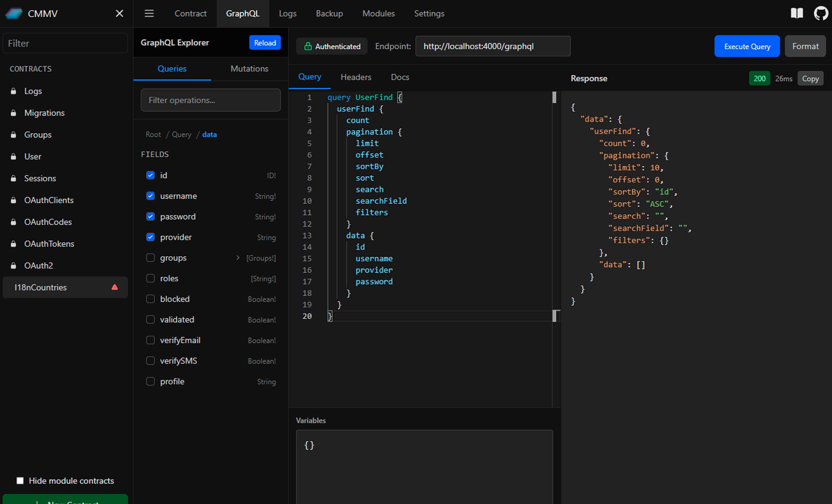This screenshot has width=832, height=504.
Task: Click the lock icon beside Groups
Action: (x=13, y=135)
